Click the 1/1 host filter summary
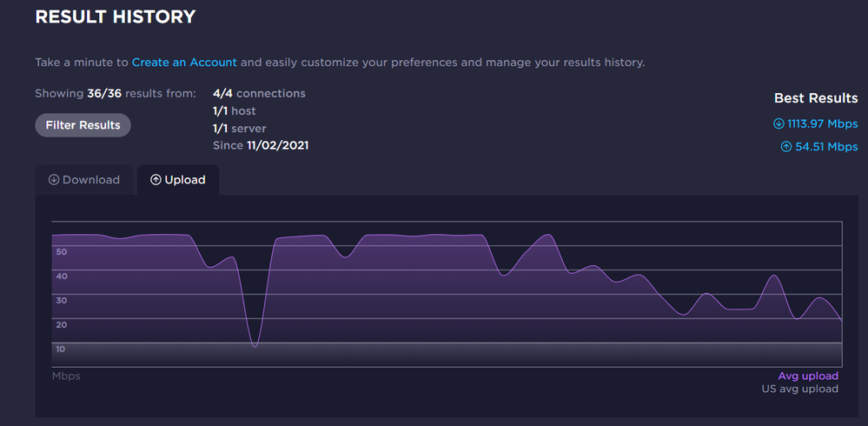868x426 pixels. click(x=234, y=111)
